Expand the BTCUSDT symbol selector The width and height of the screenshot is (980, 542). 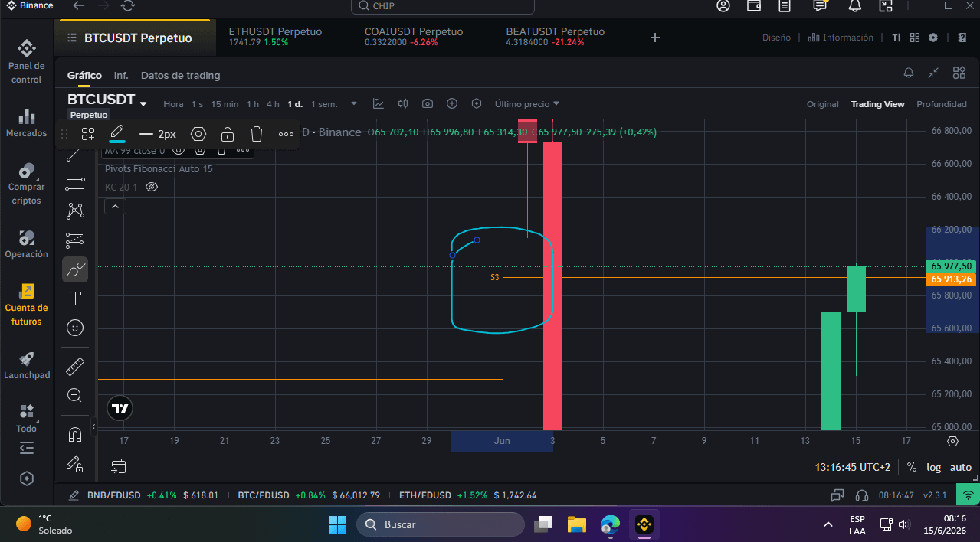point(143,103)
